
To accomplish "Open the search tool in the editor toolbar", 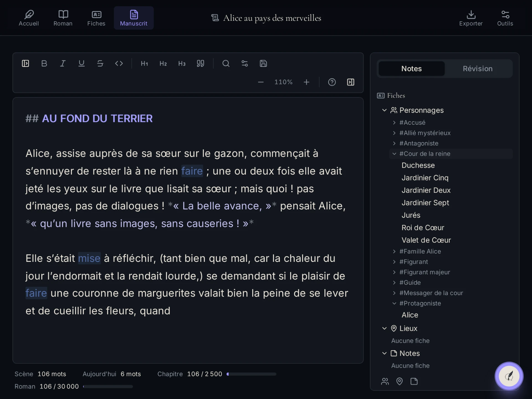I will [x=226, y=63].
